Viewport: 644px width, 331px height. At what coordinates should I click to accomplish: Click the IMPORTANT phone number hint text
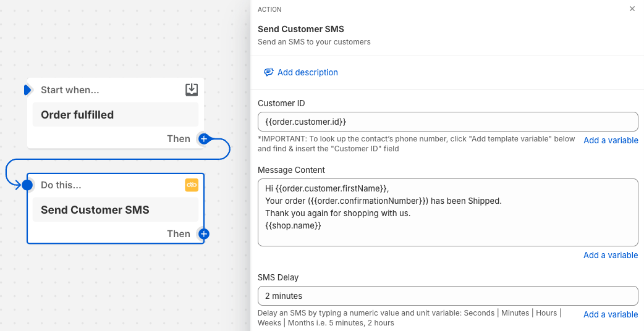(x=417, y=143)
